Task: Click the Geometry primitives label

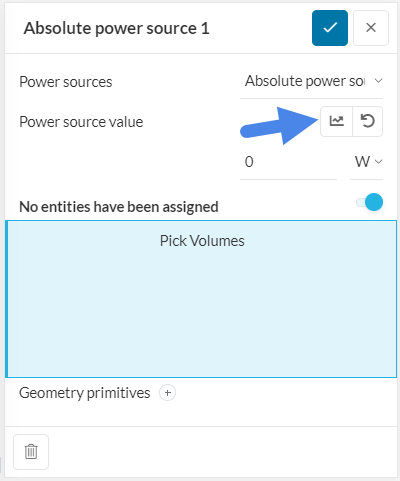Action: coord(85,393)
